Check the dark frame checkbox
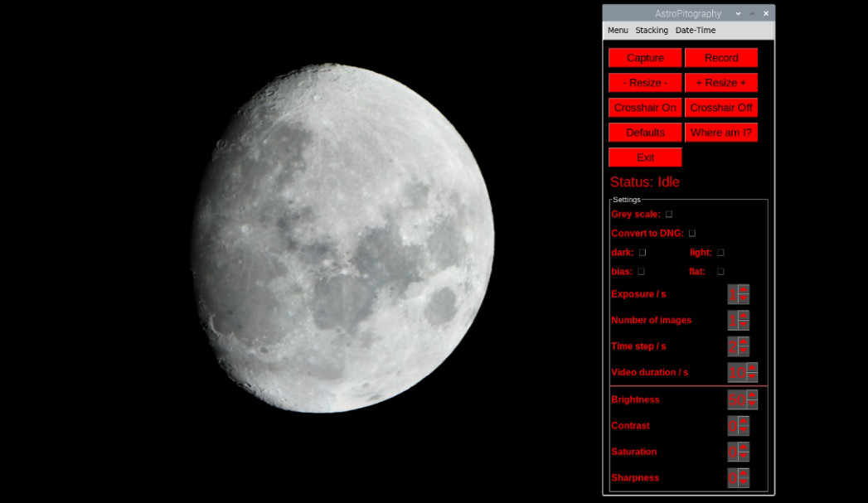868x503 pixels. [x=641, y=252]
